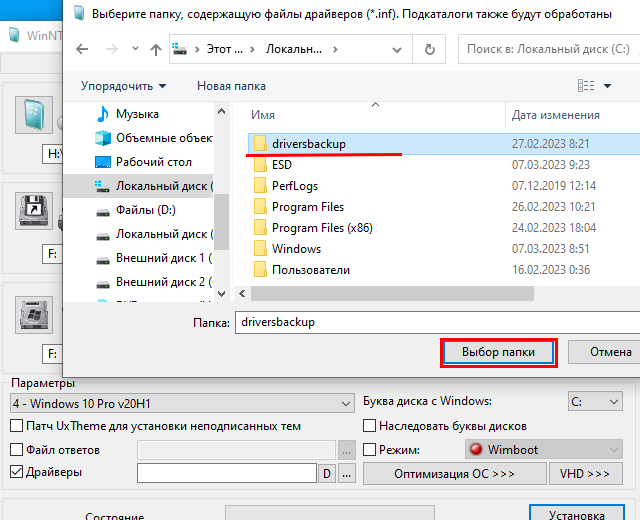640x520 pixels.
Task: Sort files by Имя column header
Action: pos(263,115)
